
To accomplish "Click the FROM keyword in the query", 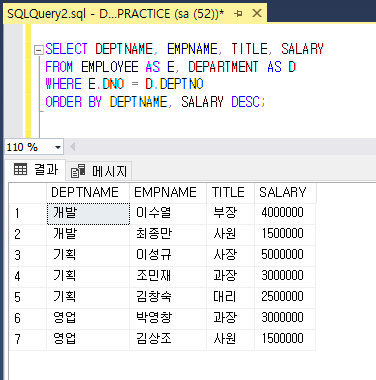I will (x=59, y=67).
